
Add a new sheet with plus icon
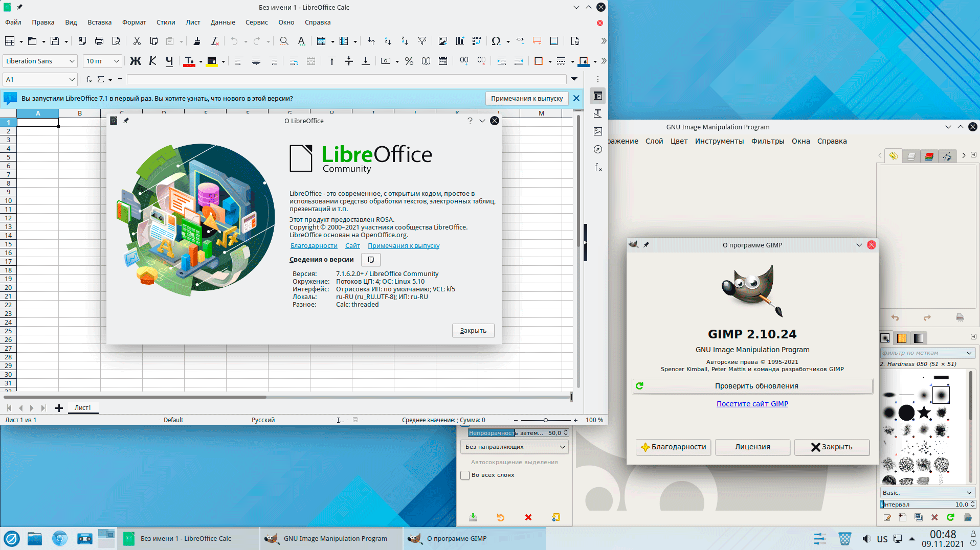coord(59,408)
